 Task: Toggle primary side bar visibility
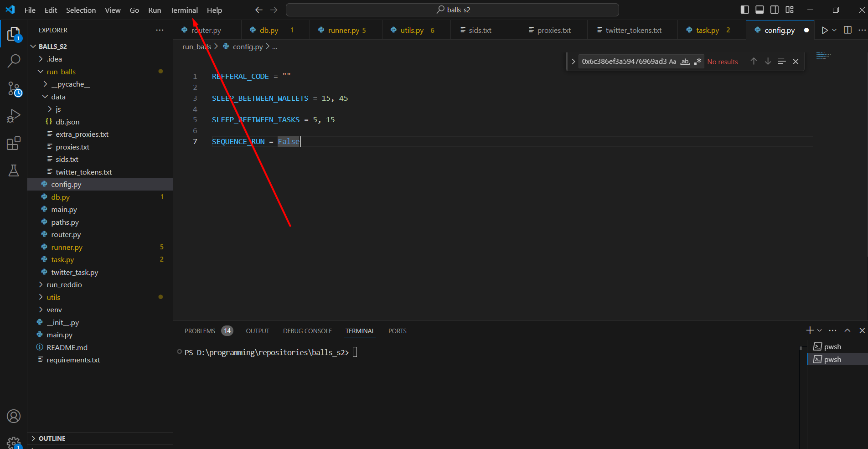coord(745,10)
